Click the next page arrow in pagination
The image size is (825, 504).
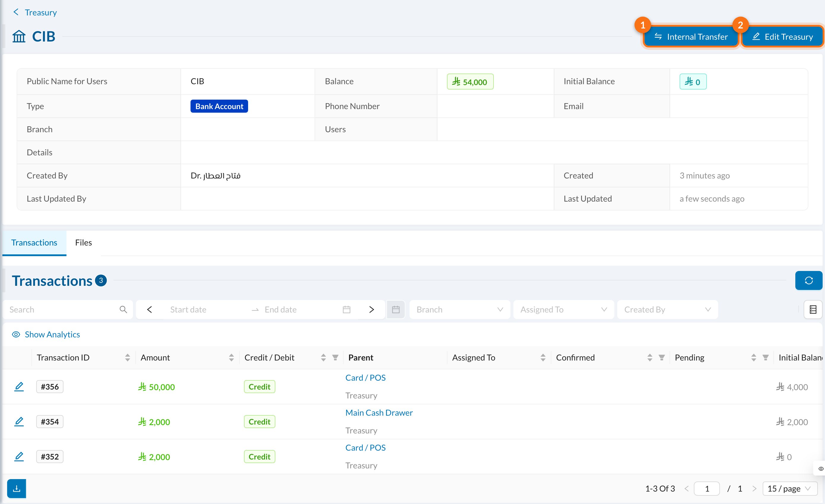pyautogui.click(x=754, y=489)
